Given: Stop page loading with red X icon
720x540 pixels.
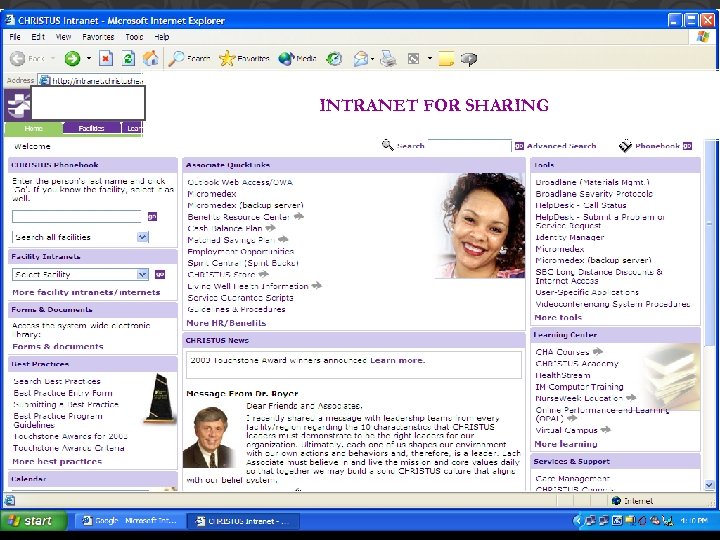Looking at the screenshot, I should pyautogui.click(x=106, y=58).
